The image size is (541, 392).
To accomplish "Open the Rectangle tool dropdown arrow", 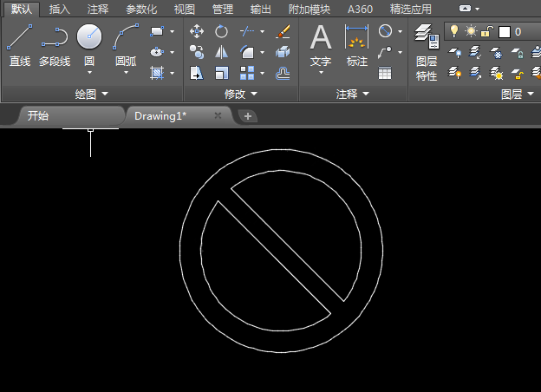I will pos(173,32).
